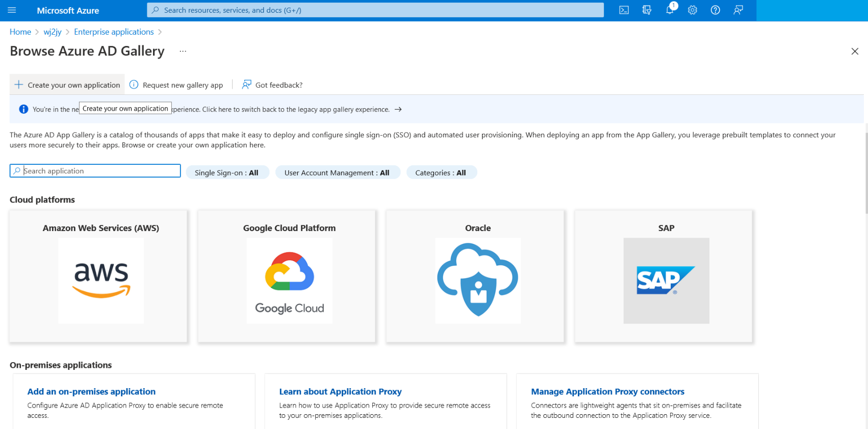
Task: Click the arrow to switch to legacy gallery
Action: click(x=398, y=109)
